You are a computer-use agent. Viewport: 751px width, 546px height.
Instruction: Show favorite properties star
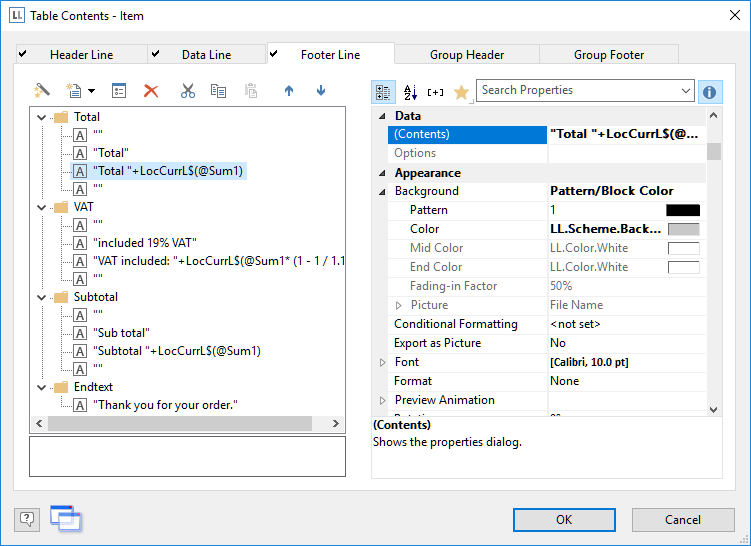(461, 92)
